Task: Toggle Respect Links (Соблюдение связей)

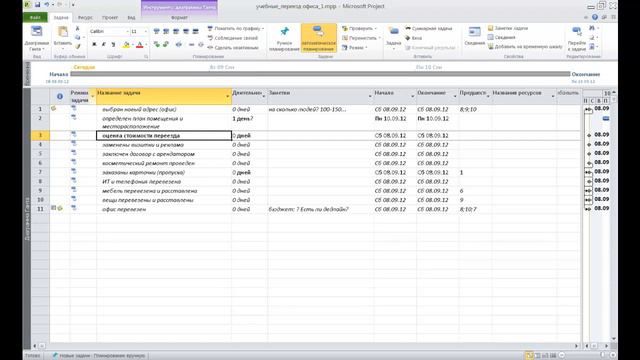Action: [233, 38]
